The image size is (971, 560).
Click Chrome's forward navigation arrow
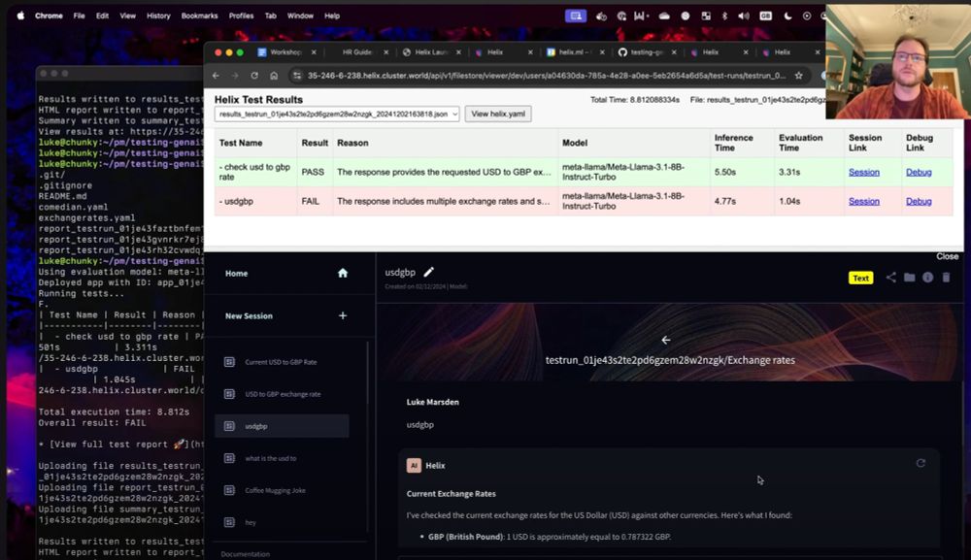click(x=235, y=76)
